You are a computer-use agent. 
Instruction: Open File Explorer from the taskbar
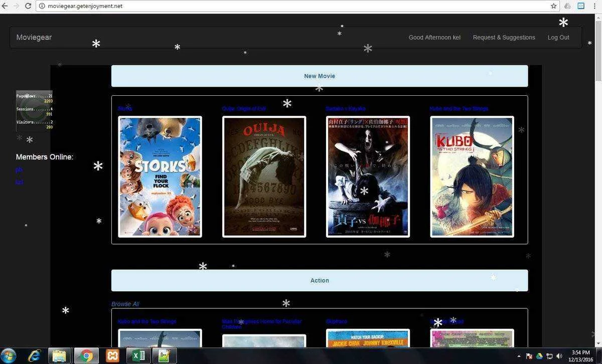coord(59,355)
